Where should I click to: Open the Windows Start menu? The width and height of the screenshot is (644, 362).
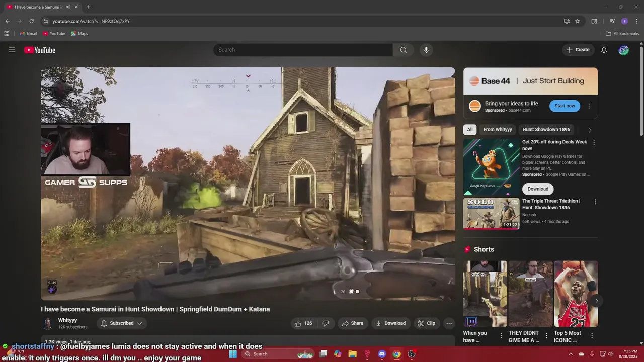click(232, 354)
